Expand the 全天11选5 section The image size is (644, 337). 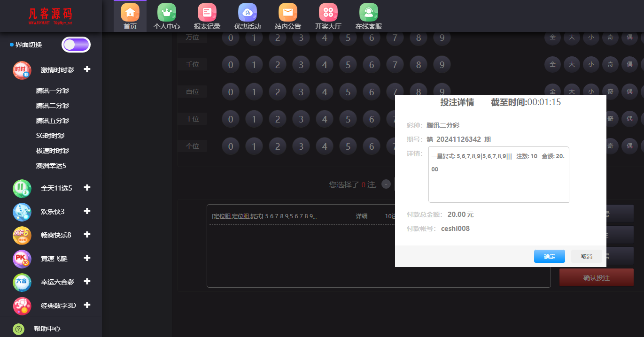pos(87,188)
